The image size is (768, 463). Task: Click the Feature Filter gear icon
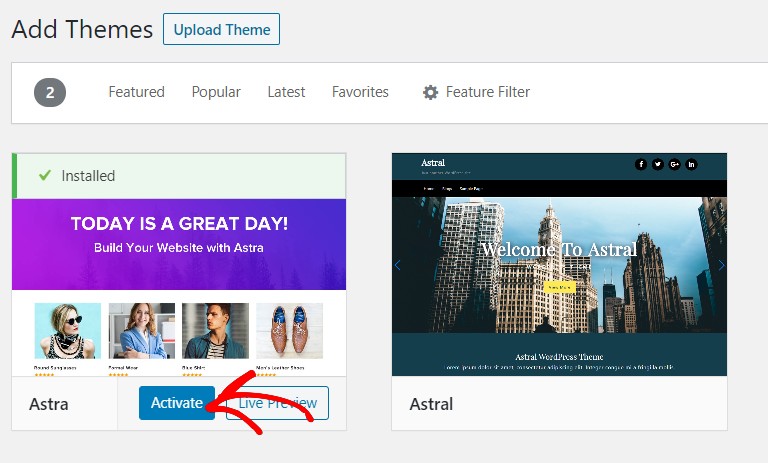[430, 92]
